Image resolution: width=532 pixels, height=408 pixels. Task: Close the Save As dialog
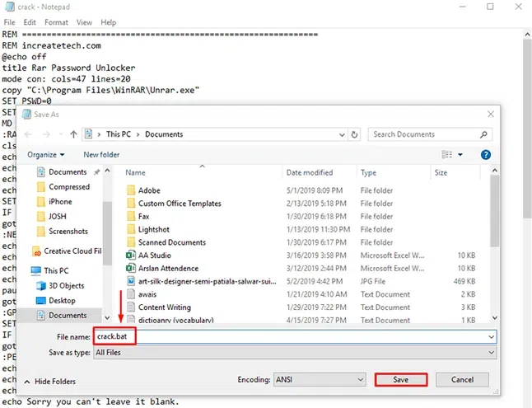491,114
